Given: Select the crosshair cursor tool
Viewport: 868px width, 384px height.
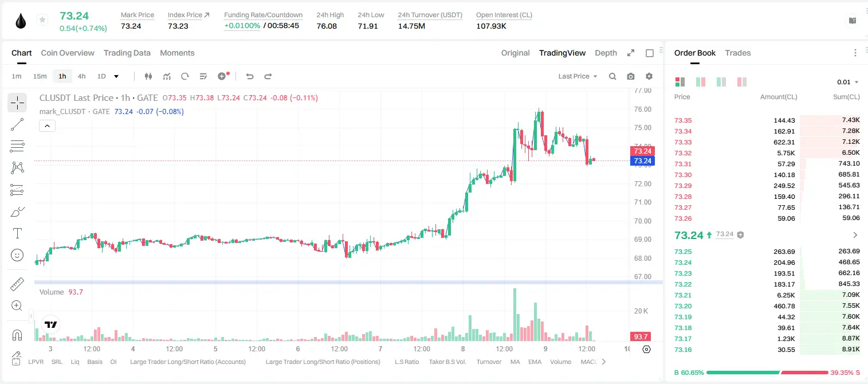Looking at the screenshot, I should point(17,103).
